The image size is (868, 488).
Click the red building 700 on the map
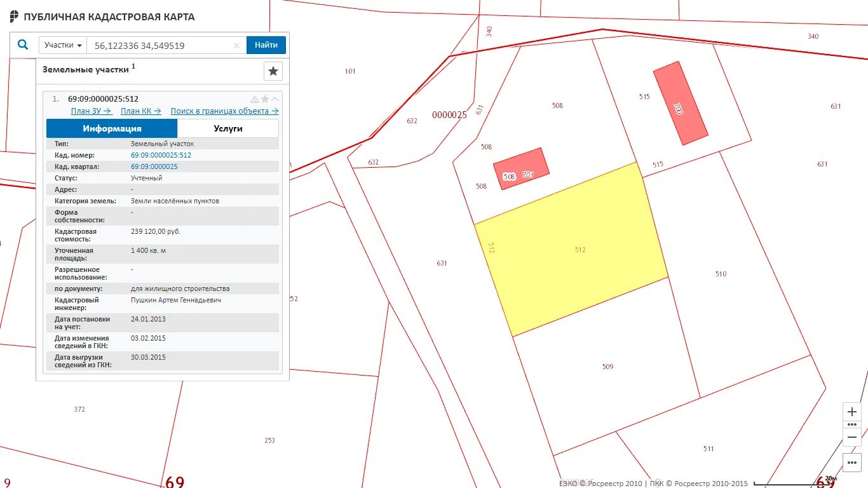tap(681, 103)
